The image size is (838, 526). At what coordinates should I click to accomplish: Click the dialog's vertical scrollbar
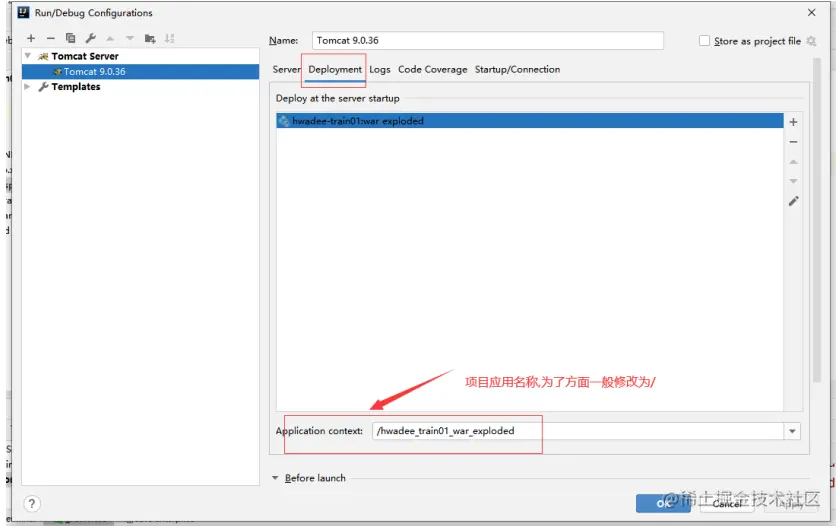tap(817, 219)
